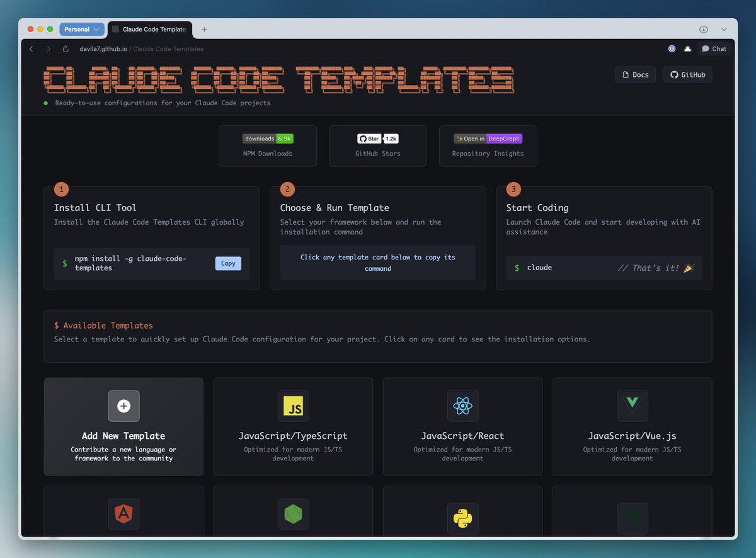Viewport: 756px width, 558px height.
Task: Click the green status dot by tagline
Action: (x=46, y=103)
